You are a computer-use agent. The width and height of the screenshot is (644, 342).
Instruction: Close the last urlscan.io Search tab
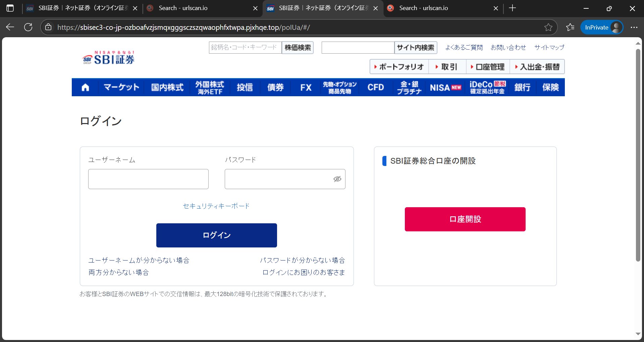tap(496, 8)
